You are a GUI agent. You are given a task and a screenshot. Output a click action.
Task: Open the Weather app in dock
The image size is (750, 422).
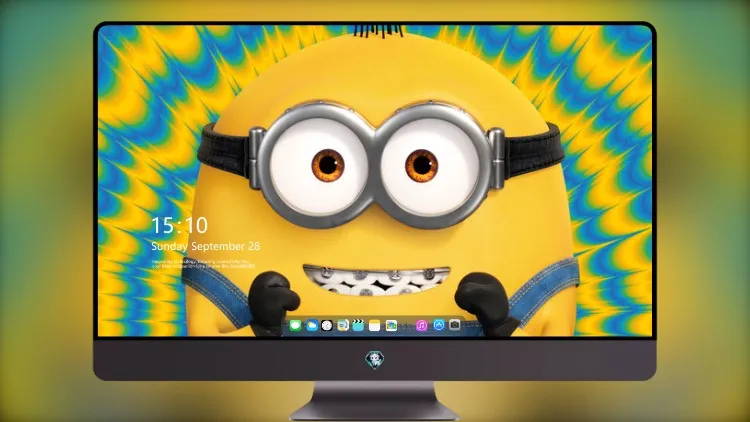point(311,326)
